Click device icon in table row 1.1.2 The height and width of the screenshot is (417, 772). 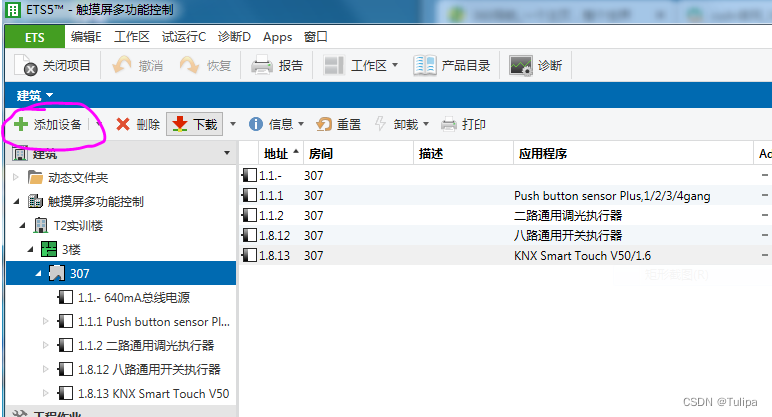[249, 215]
